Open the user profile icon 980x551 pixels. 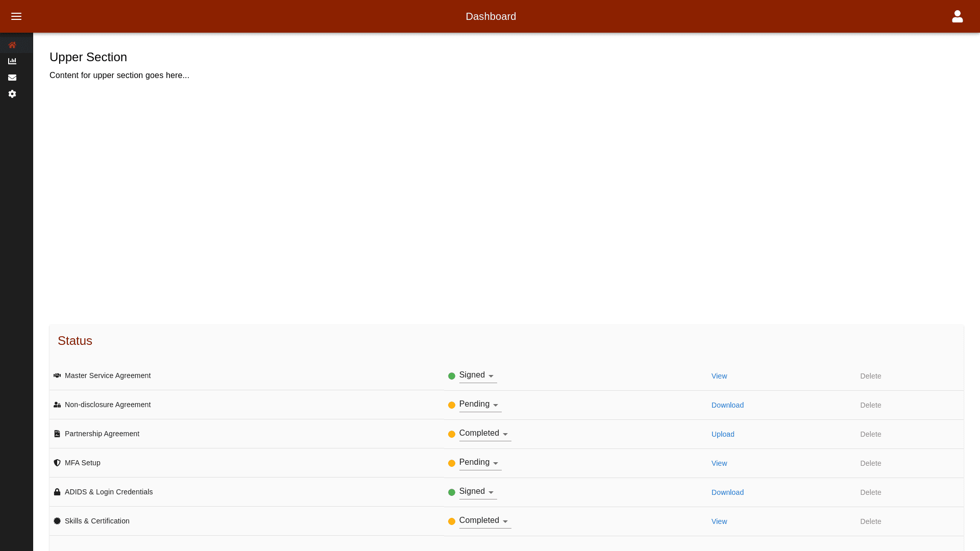957,16
